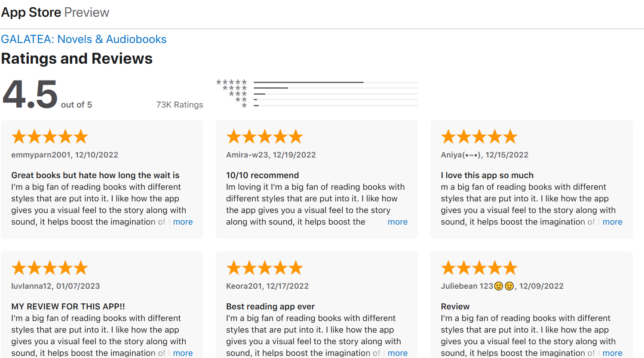Click the App Store Preview header
Viewport: 644px width, 358px height.
[x=55, y=12]
